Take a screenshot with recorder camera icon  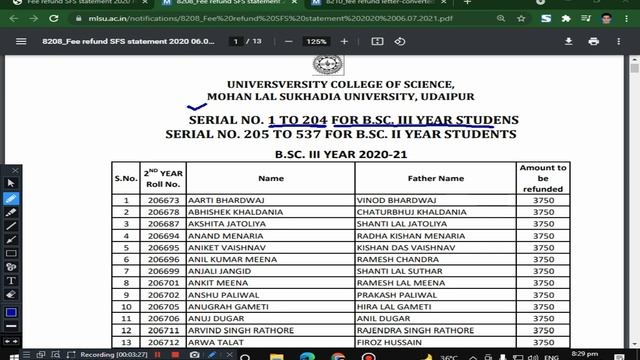[195, 355]
